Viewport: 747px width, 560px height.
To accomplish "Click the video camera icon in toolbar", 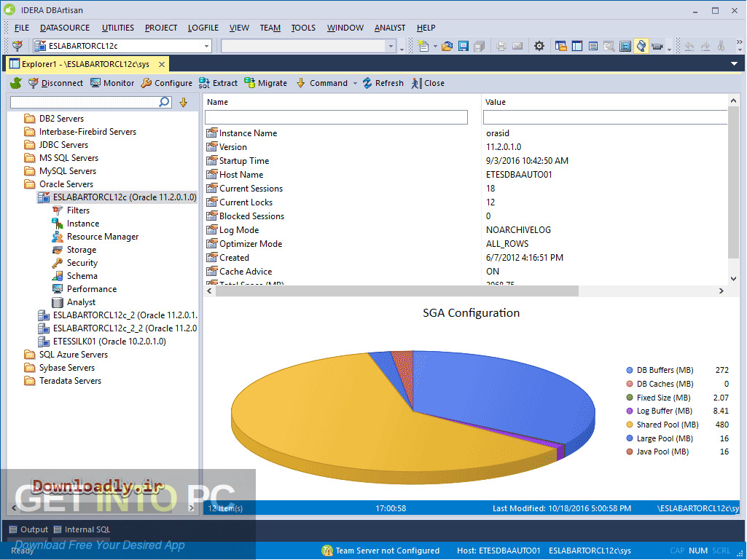I will 657,46.
